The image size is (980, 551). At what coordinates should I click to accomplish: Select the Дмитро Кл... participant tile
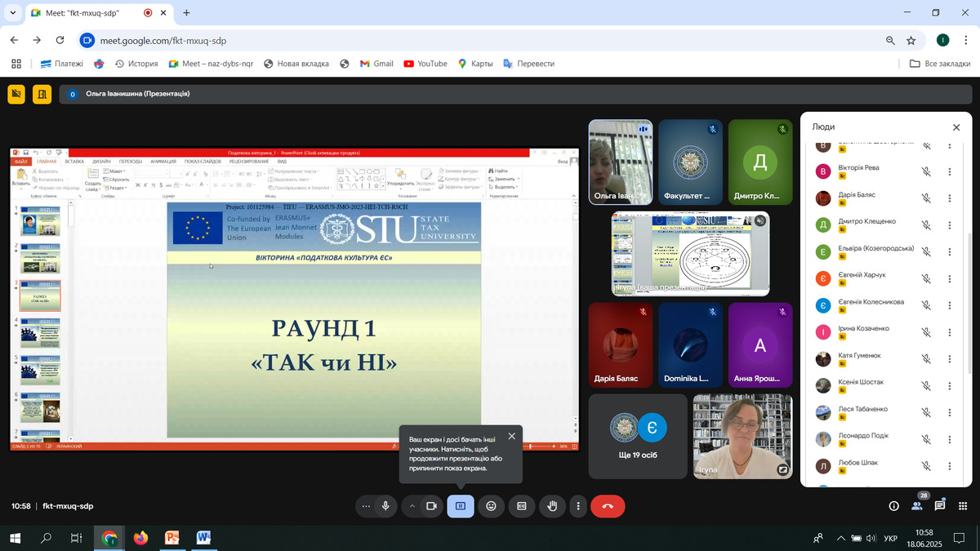[x=760, y=162]
